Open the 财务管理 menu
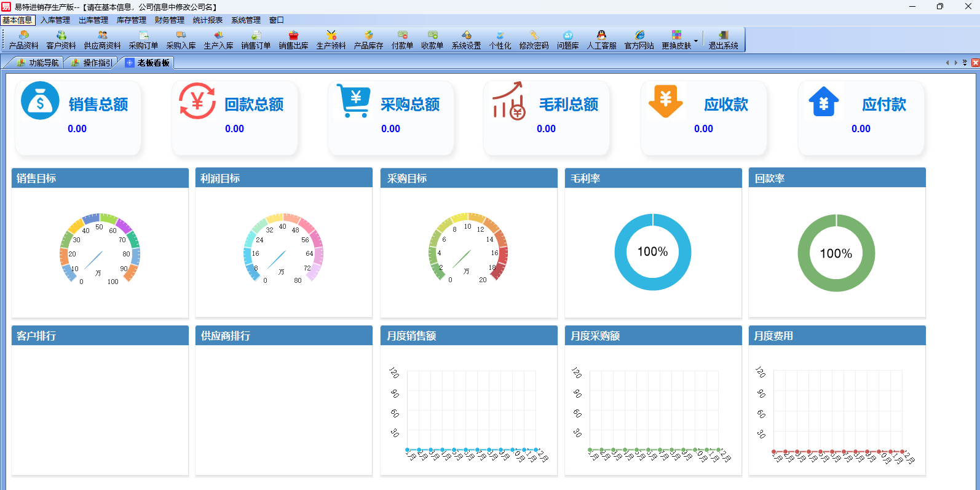 click(169, 20)
